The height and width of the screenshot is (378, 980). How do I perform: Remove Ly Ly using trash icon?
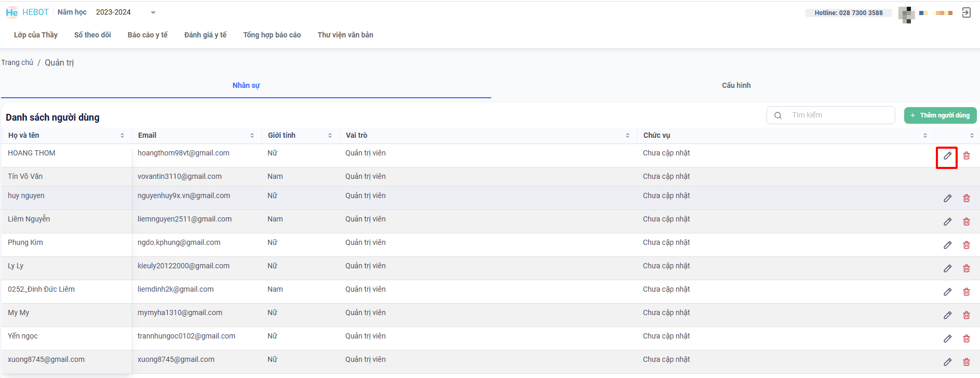point(966,268)
